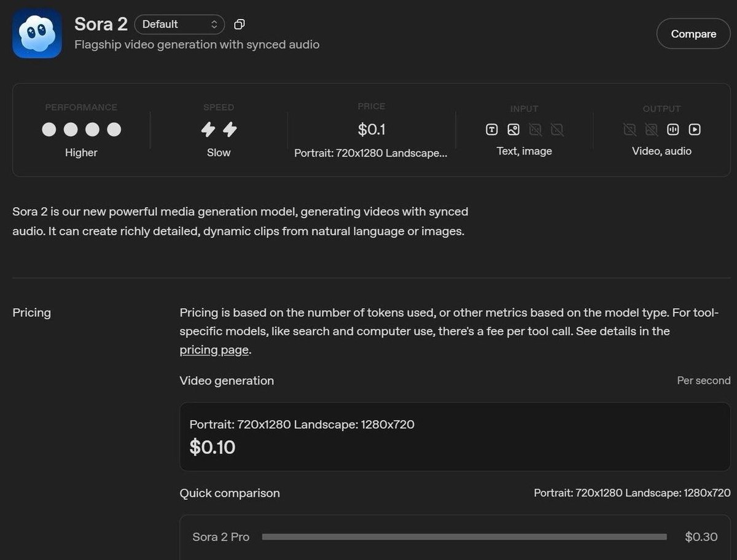Click the video output play icon
Image resolution: width=737 pixels, height=560 pixels.
coord(695,130)
